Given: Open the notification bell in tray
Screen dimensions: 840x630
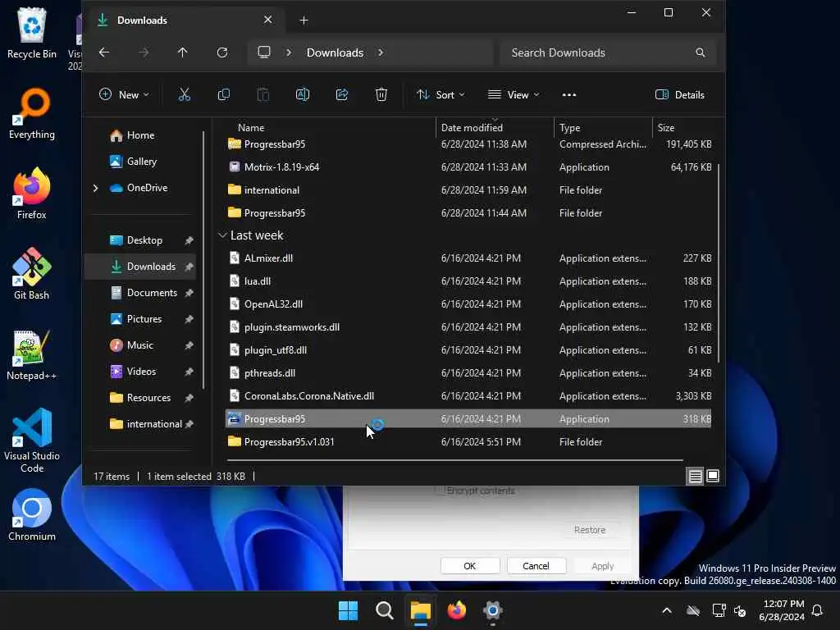Looking at the screenshot, I should click(x=818, y=610).
